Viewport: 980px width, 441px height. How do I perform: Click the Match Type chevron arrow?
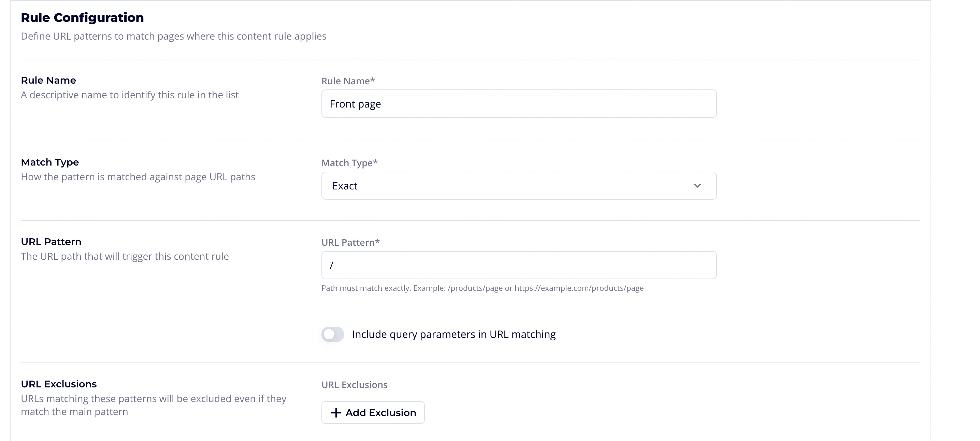pos(697,186)
